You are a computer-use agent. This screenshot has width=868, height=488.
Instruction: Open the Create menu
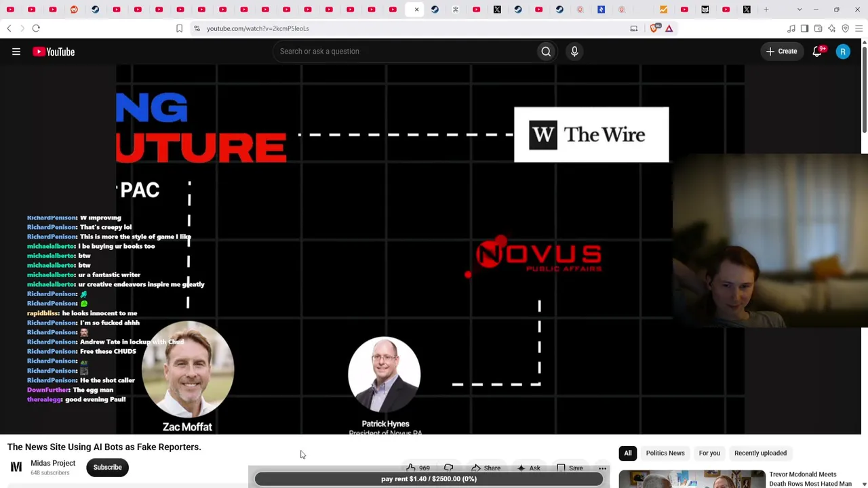point(782,52)
